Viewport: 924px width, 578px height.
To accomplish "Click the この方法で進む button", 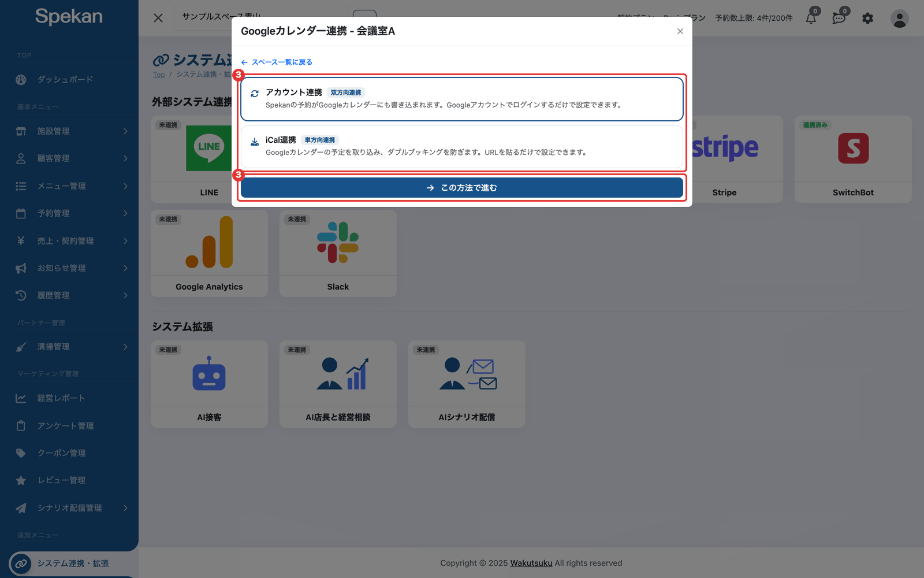I will pyautogui.click(x=461, y=188).
